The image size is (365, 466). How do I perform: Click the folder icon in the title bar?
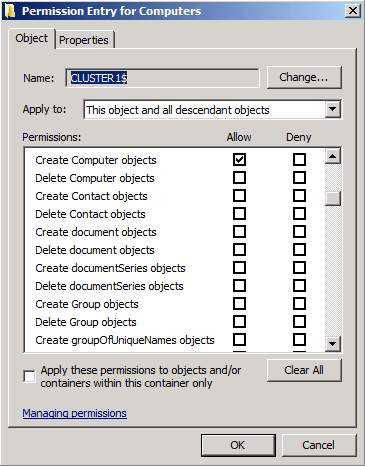10,11
